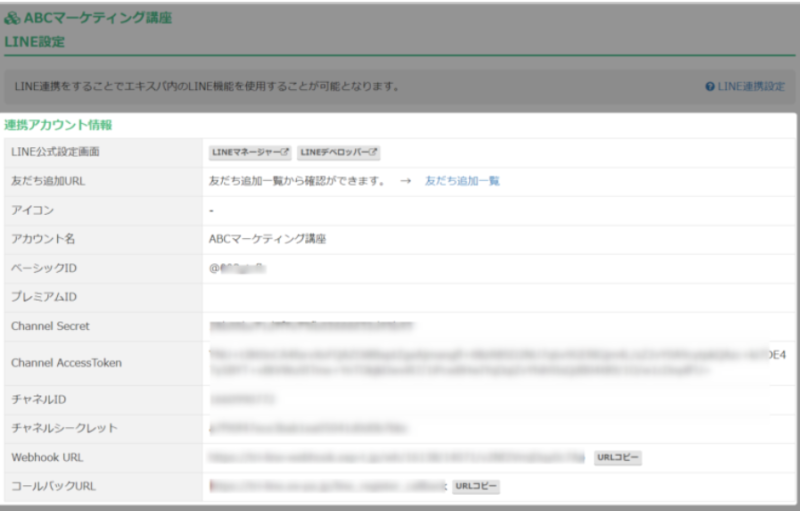Click the ABCマーケティング講座 logo icon
Screen dimensions: 800x511
(x=12, y=18)
